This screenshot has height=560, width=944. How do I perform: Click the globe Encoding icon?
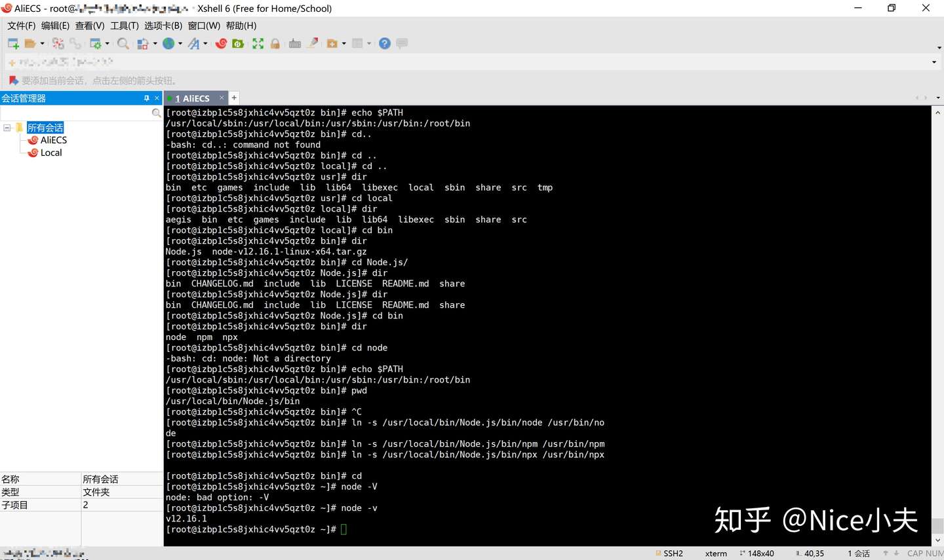[168, 44]
